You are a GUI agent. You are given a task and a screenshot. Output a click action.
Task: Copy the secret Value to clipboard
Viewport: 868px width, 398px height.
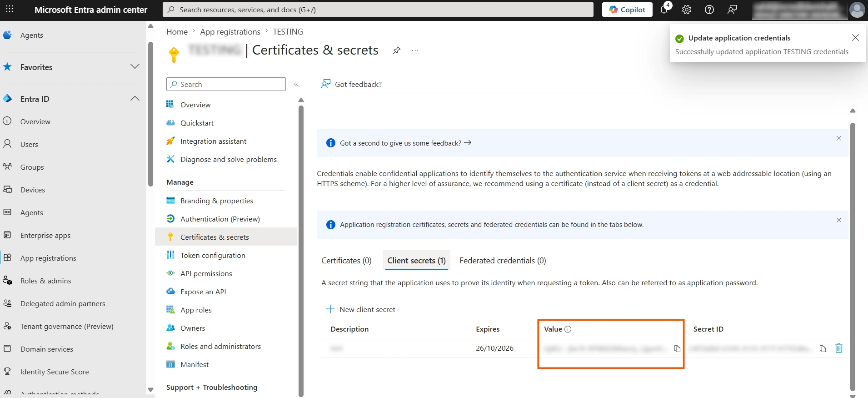pos(677,348)
